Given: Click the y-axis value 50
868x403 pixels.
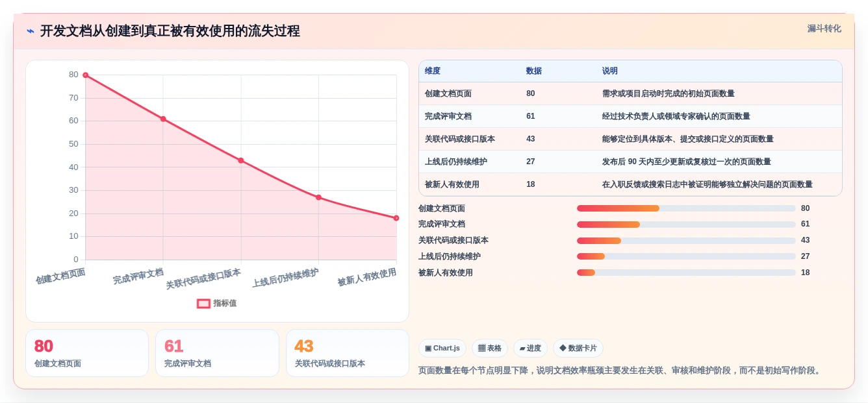Looking at the screenshot, I should click(73, 144).
